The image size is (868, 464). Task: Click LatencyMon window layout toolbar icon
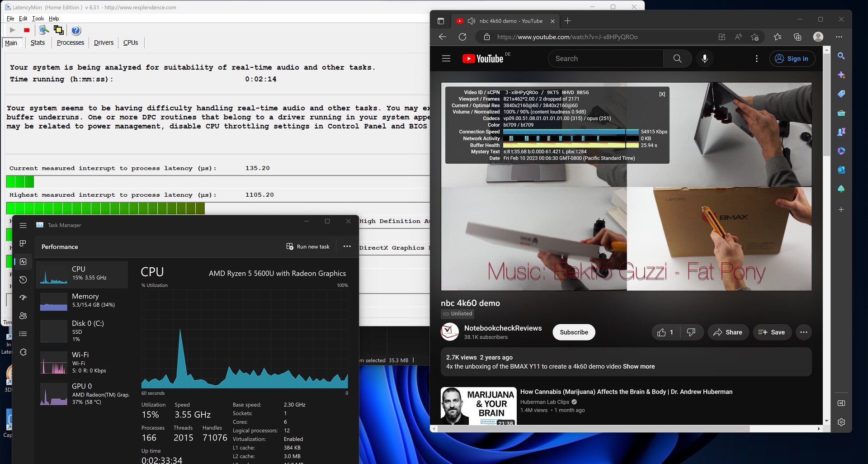(58, 30)
